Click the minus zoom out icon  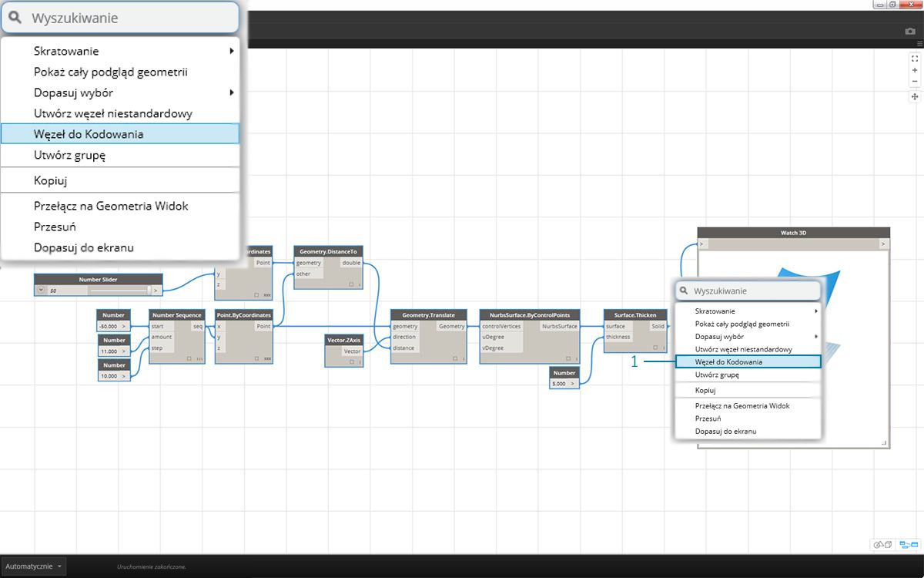(x=915, y=82)
